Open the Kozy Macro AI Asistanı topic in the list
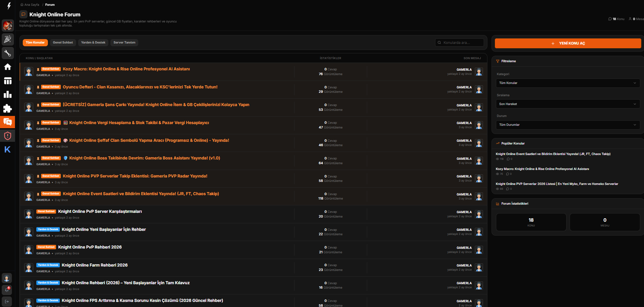 [126, 69]
